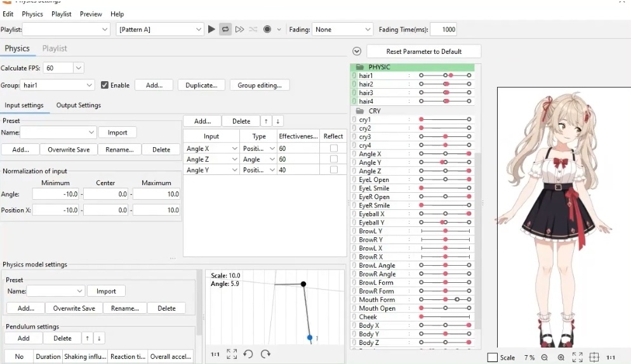Screen dimensions: 631x364
Task: Open the Calculate FPS dropdown
Action: click(x=63, y=68)
